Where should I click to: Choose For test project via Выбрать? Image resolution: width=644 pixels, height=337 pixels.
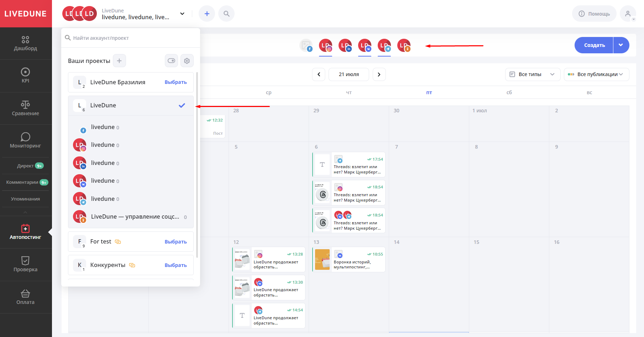pyautogui.click(x=176, y=242)
